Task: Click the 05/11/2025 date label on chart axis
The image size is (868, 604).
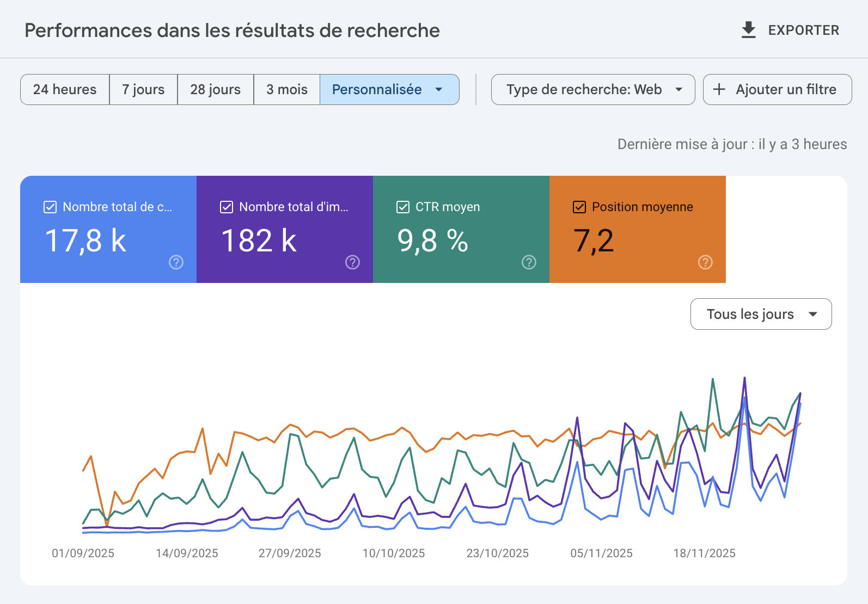Action: [601, 553]
